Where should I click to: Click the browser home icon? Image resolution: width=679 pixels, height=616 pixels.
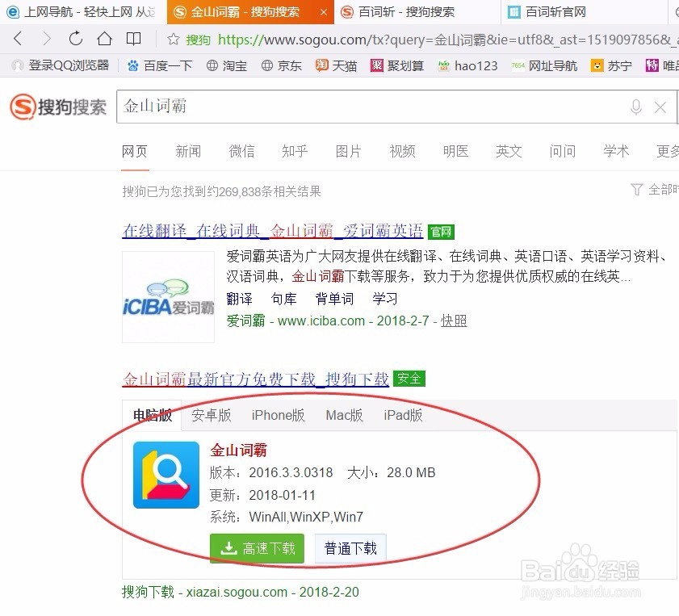coord(105,38)
